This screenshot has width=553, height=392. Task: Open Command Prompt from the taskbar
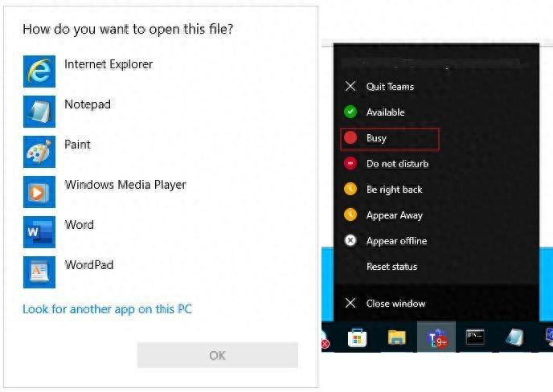click(x=476, y=338)
